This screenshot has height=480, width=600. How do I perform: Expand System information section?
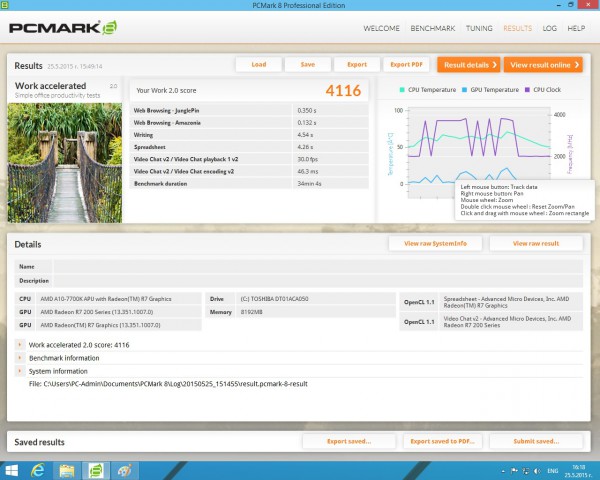coord(20,371)
